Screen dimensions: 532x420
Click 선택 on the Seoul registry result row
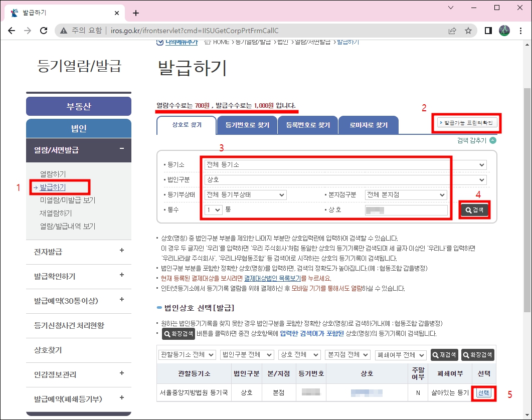pyautogui.click(x=483, y=393)
